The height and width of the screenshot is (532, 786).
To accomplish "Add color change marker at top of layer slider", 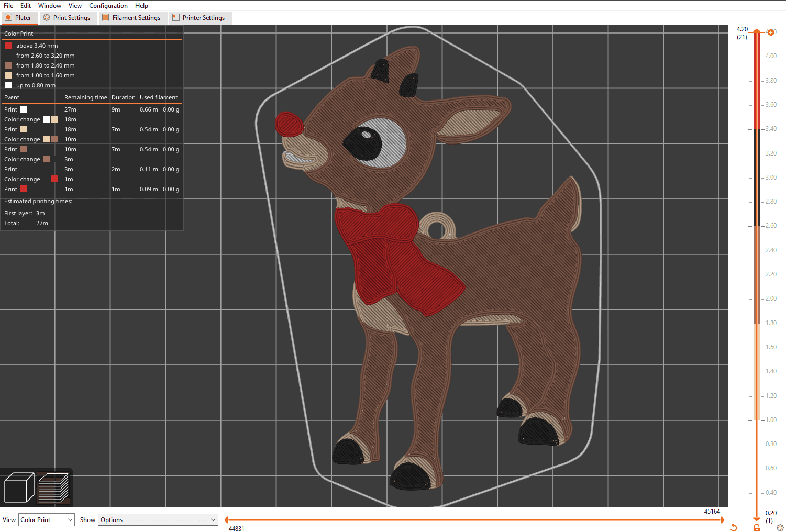I will 770,32.
